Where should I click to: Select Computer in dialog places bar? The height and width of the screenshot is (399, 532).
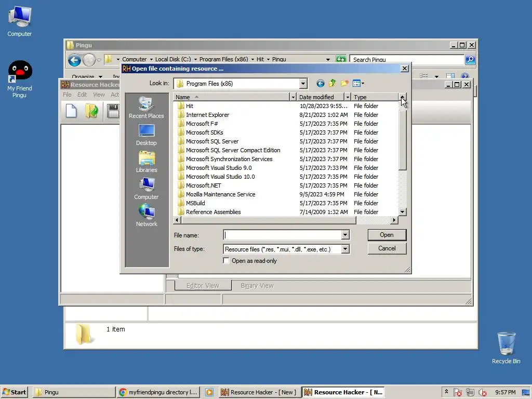coord(146,189)
